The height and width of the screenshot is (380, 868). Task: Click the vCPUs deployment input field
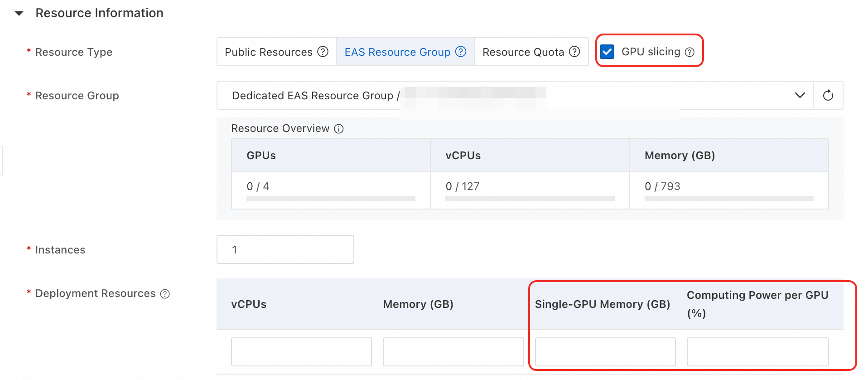(301, 351)
